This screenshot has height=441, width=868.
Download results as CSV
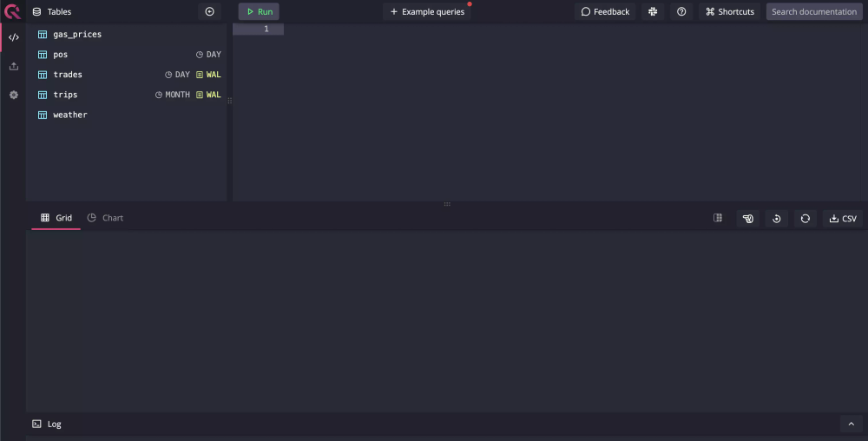(843, 218)
